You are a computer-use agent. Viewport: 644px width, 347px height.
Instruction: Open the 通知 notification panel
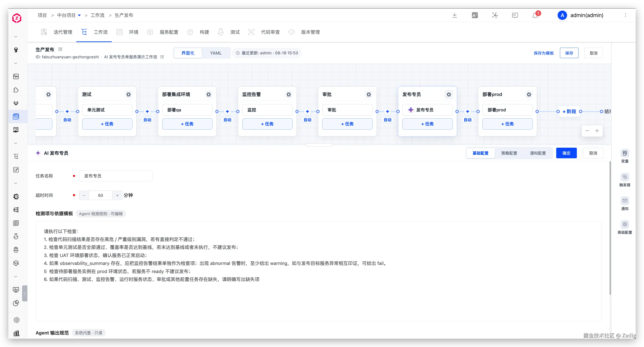pyautogui.click(x=625, y=204)
